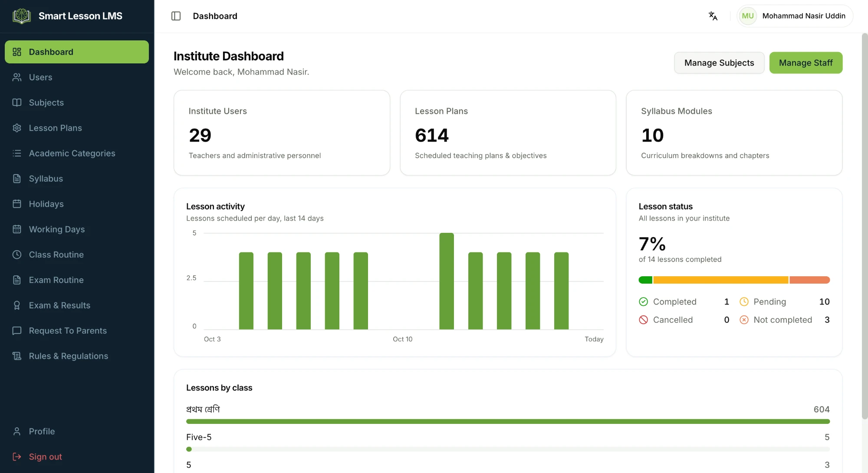
Task: Click the Class Routine clock icon
Action: (17, 255)
